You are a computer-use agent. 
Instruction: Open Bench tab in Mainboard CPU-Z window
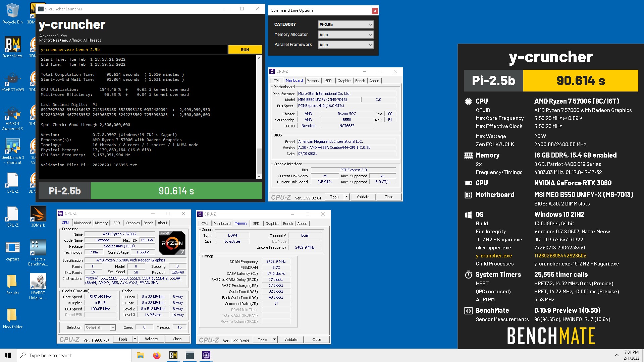pos(360,81)
